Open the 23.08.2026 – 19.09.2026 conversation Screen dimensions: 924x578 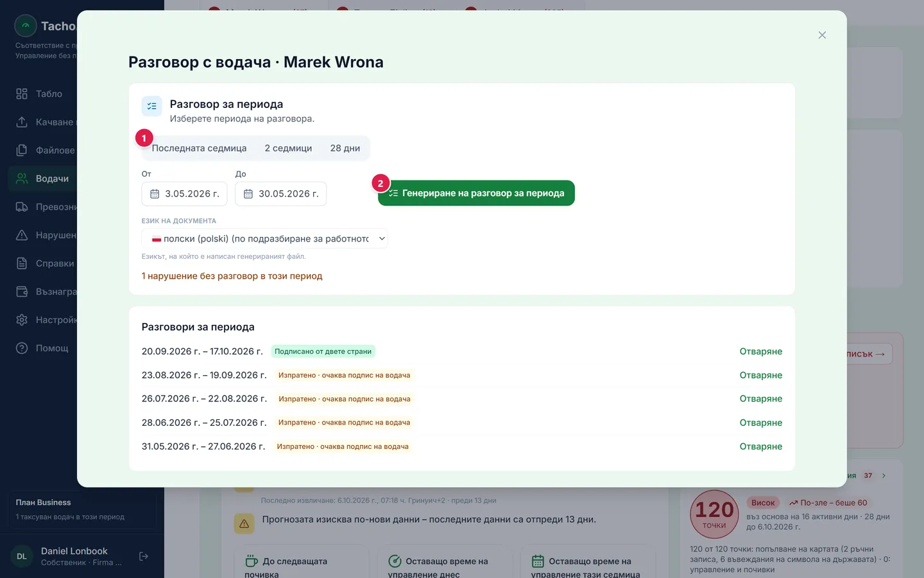point(761,375)
